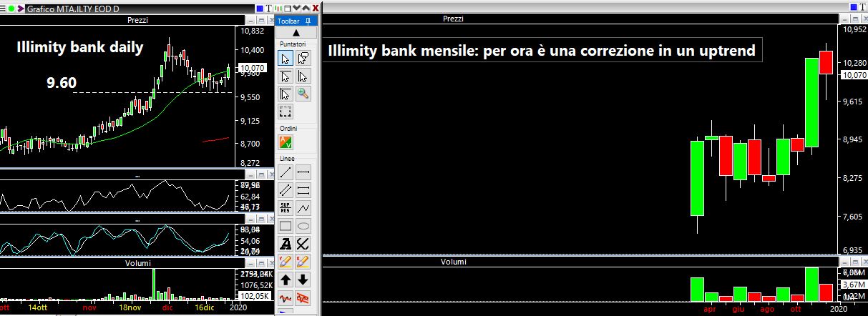868x316 pixels.
Task: Click the Volumi header of the daily chart
Action: point(138,263)
